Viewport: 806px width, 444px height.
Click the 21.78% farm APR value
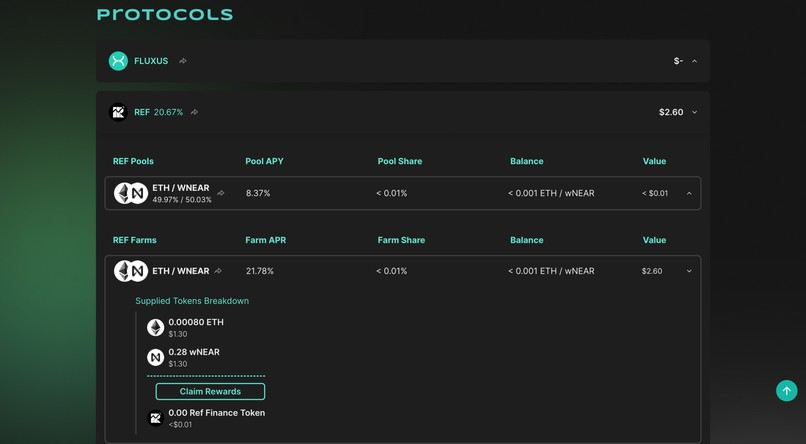point(260,271)
